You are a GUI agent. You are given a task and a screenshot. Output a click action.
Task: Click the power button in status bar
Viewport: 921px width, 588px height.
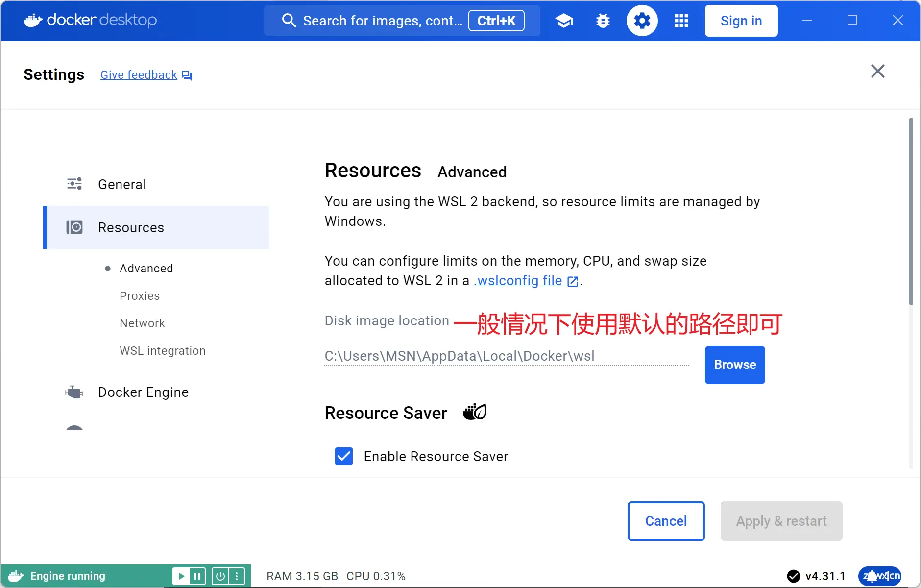point(220,576)
